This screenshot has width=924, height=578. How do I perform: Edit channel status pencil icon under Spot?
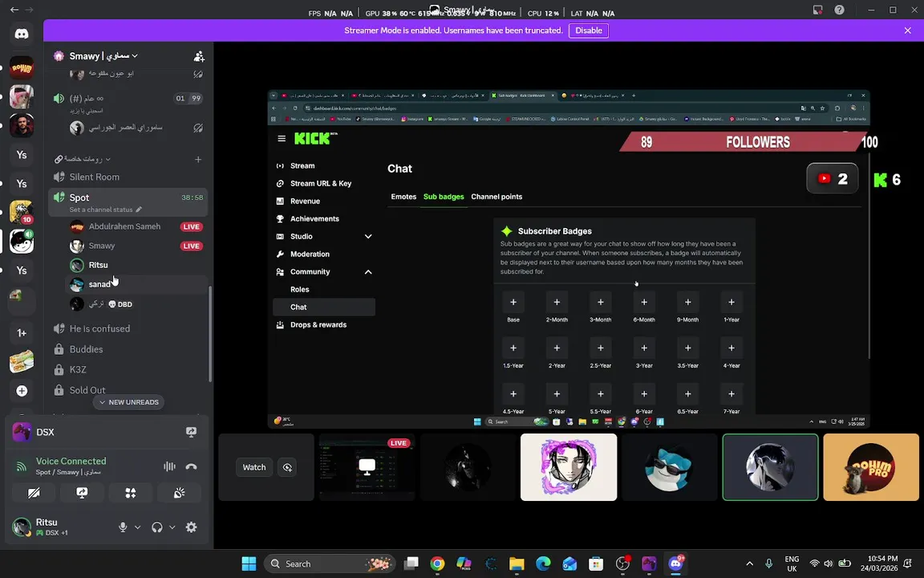click(x=139, y=210)
